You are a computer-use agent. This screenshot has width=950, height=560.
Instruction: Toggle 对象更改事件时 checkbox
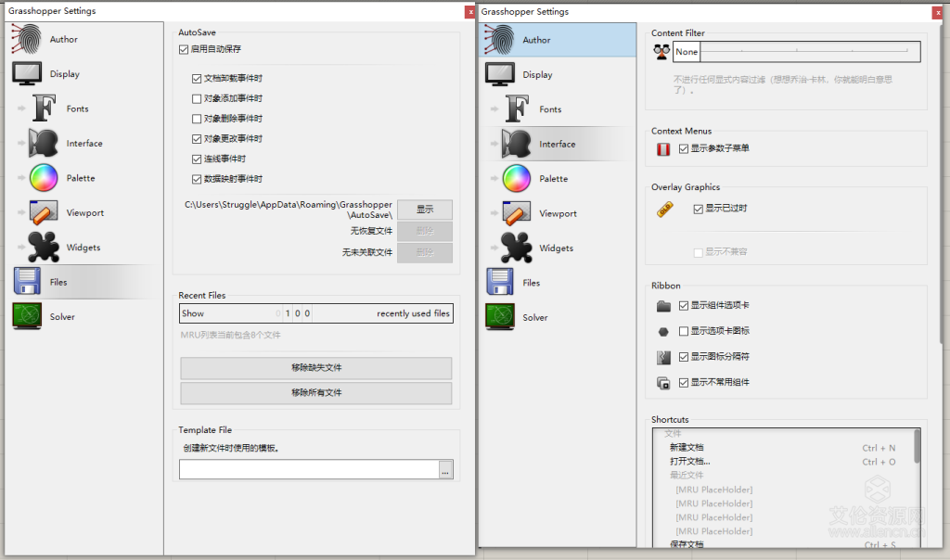pos(197,139)
